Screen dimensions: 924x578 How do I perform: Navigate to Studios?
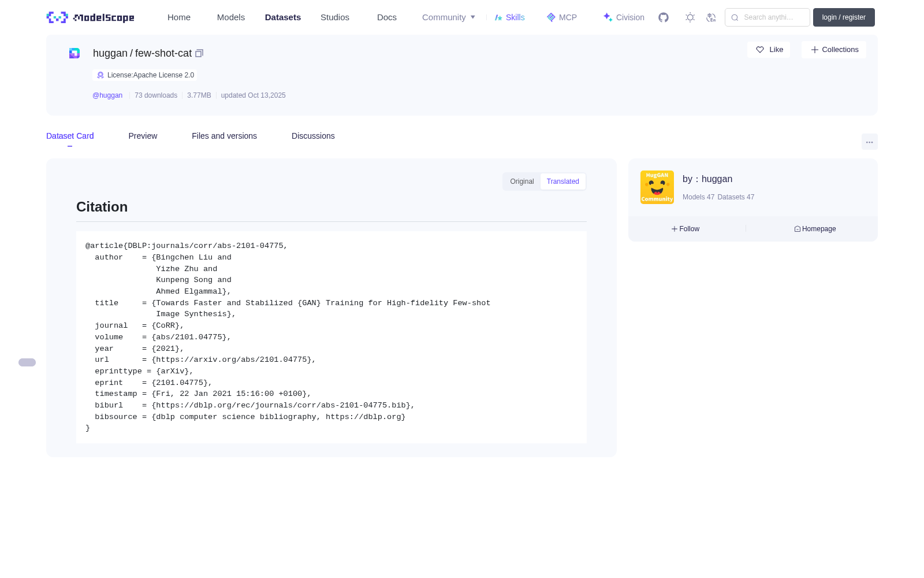tap(335, 17)
